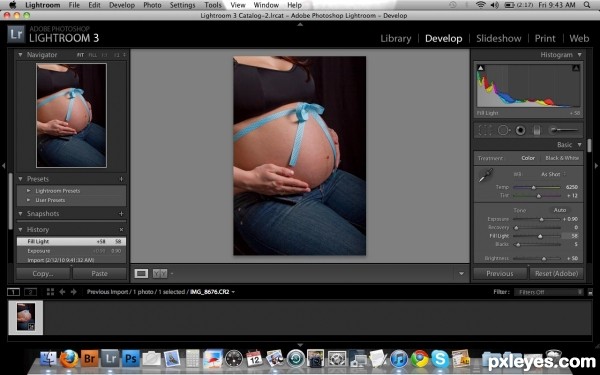Set Navigator zoom to FILL

(93, 55)
